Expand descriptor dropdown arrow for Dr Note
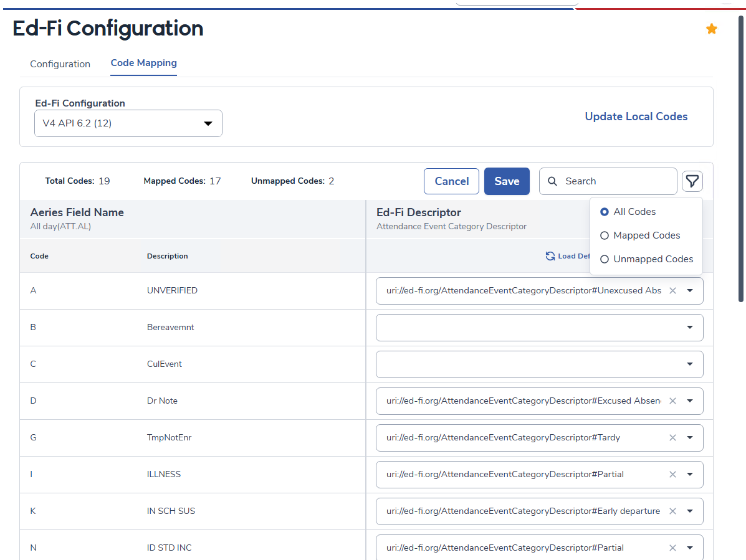Screen dimensions: 746x560 point(690,401)
